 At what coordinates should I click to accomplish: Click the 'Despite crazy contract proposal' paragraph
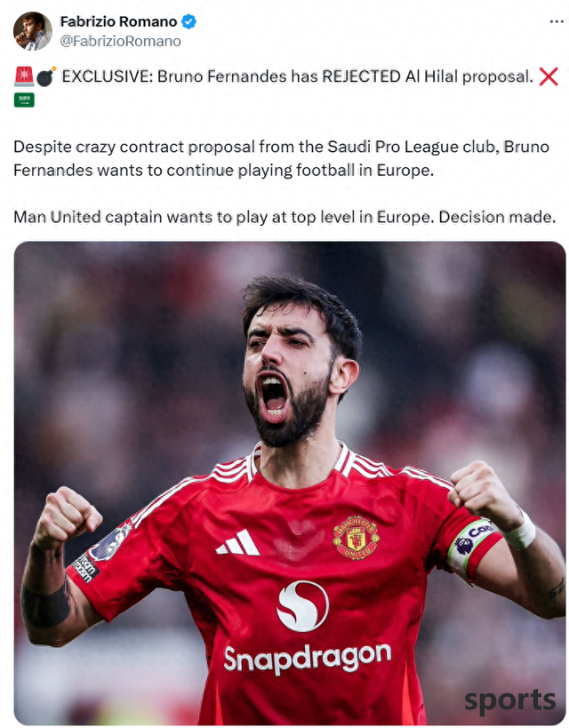tap(282, 158)
